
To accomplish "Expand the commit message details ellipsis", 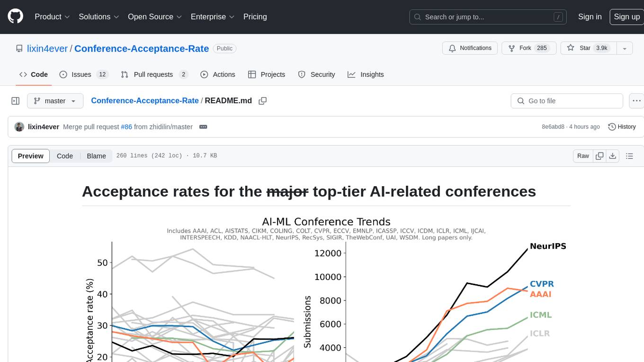I will 203,127.
